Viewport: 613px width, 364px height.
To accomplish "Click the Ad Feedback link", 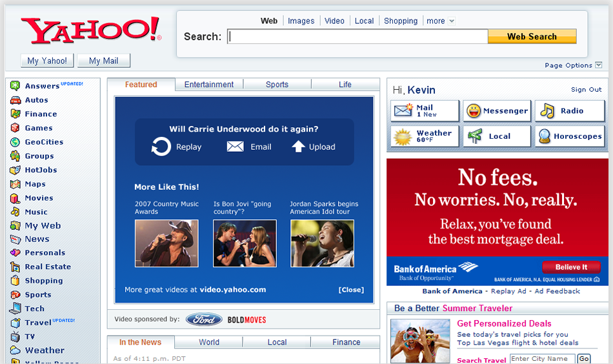I will [x=557, y=291].
